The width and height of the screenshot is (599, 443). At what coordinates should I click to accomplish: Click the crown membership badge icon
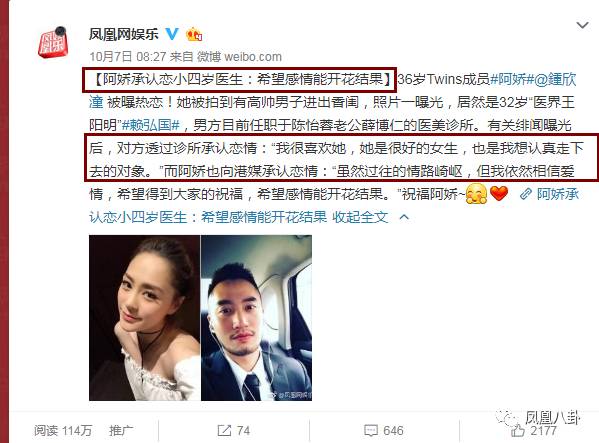194,34
